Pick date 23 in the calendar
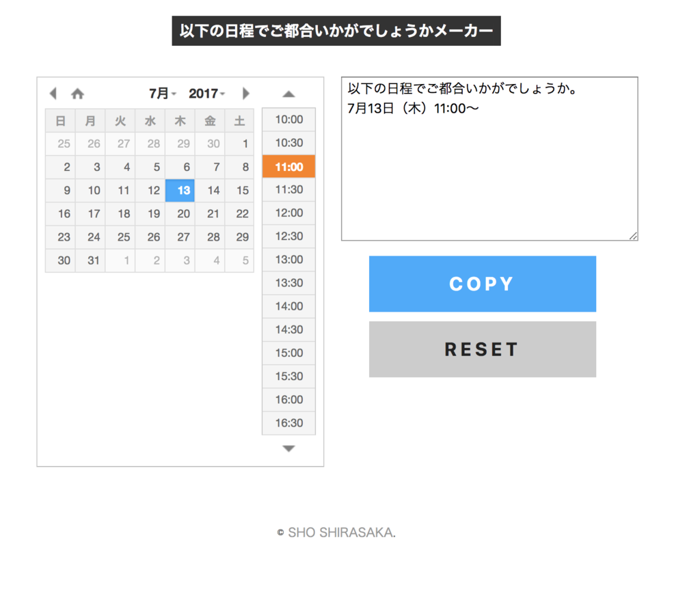The width and height of the screenshot is (700, 609). coord(60,237)
